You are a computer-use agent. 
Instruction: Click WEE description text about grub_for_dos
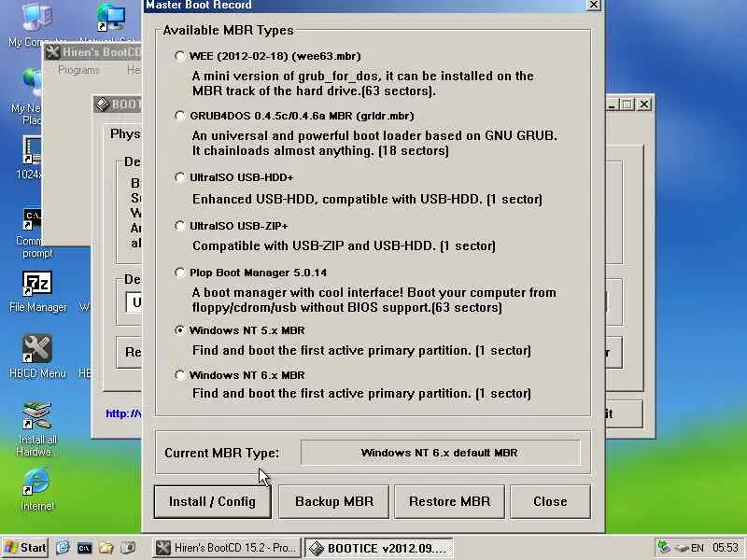(x=362, y=83)
